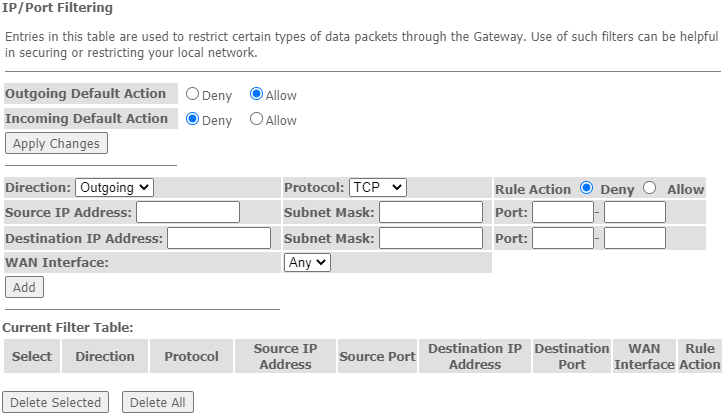The image size is (723, 416).
Task: Select Allow for Outgoing Default Action
Action: 256,95
